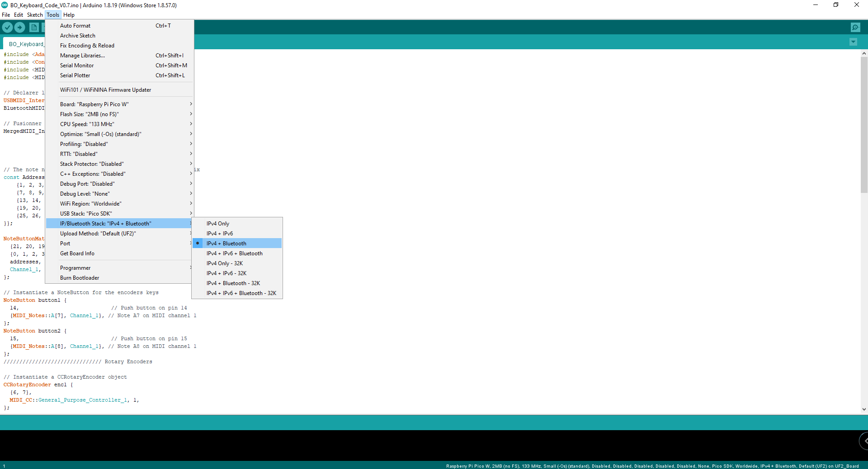
Task: Click the Arduino app icon in title bar
Action: click(x=5, y=5)
